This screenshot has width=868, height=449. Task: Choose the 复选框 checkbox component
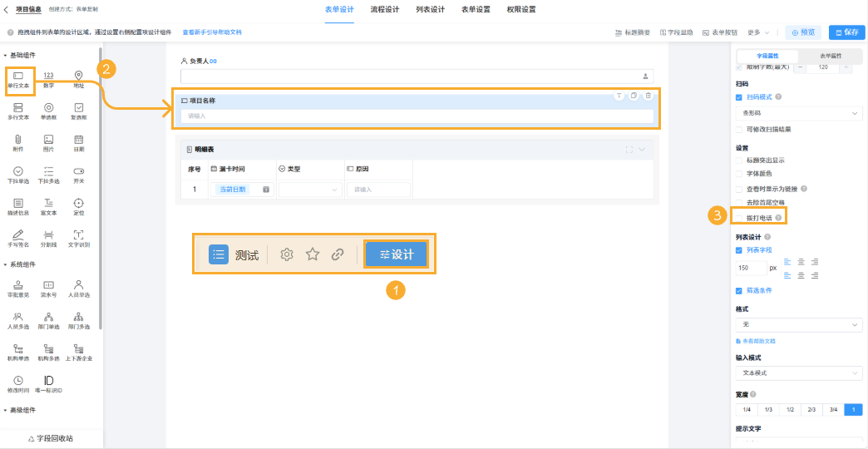[79, 111]
